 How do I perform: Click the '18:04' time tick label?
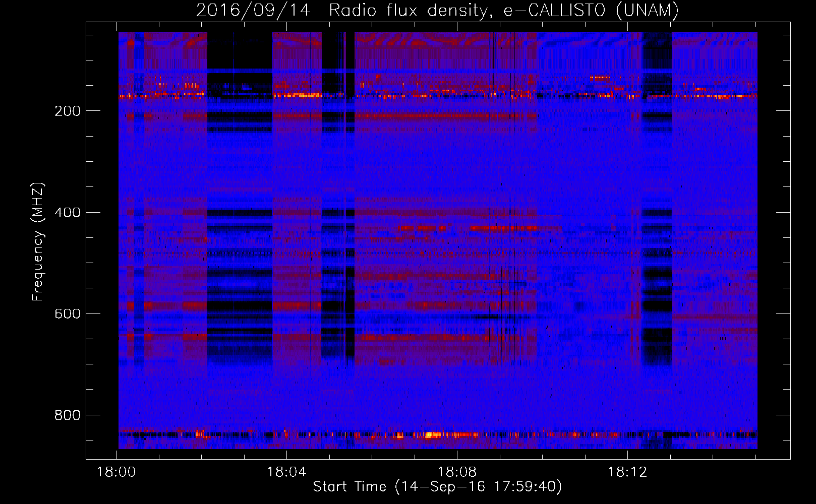[286, 472]
